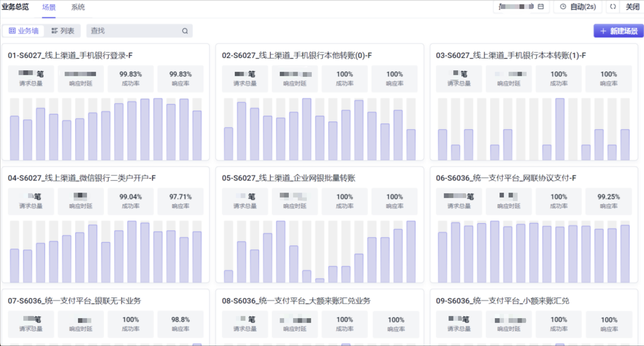Screen dimensions: 644x346
Task: Click the 99.25% 响应率 tile in card 06
Action: [609, 201]
